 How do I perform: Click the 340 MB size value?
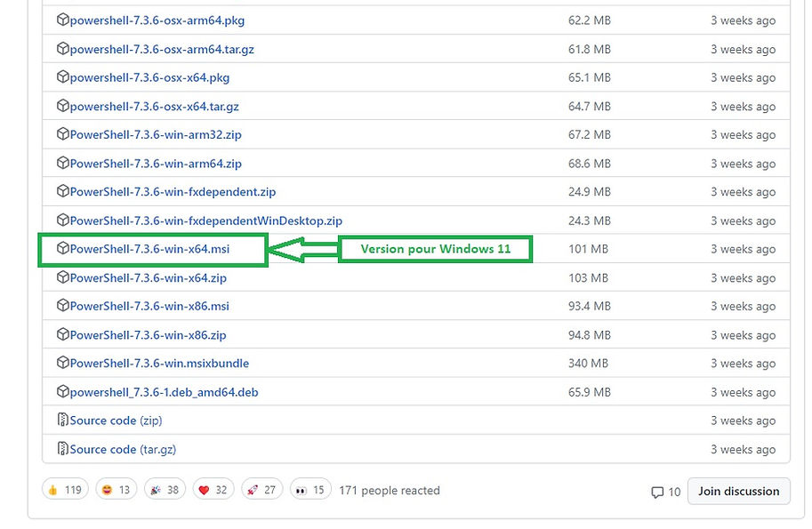pyautogui.click(x=588, y=364)
